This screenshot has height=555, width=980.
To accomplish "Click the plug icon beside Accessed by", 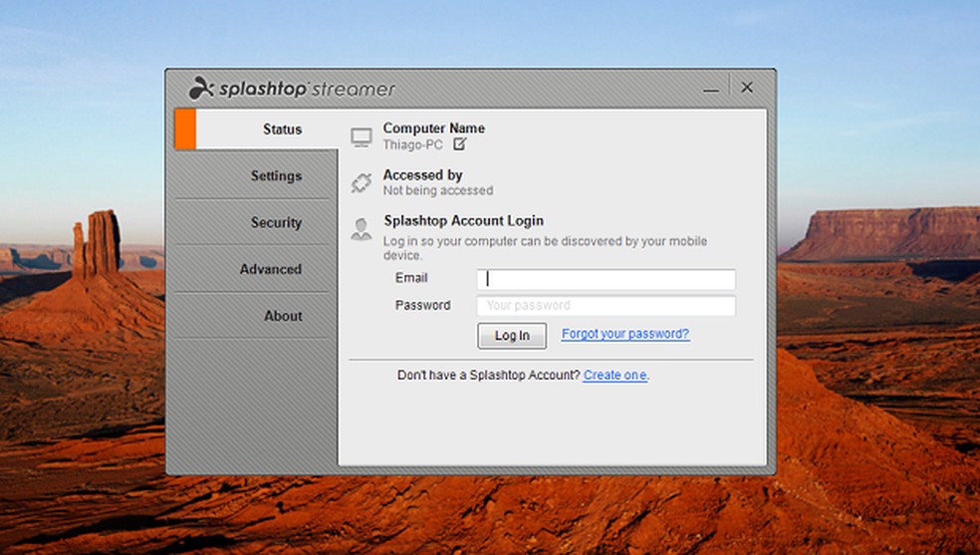I will (362, 182).
